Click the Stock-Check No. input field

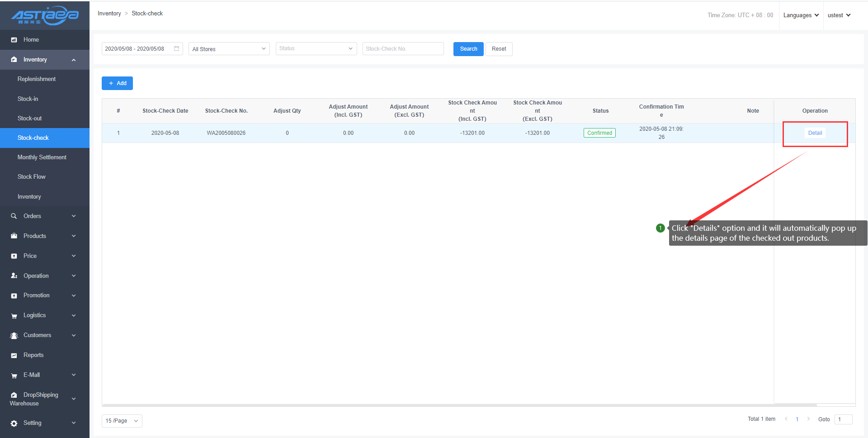click(403, 49)
